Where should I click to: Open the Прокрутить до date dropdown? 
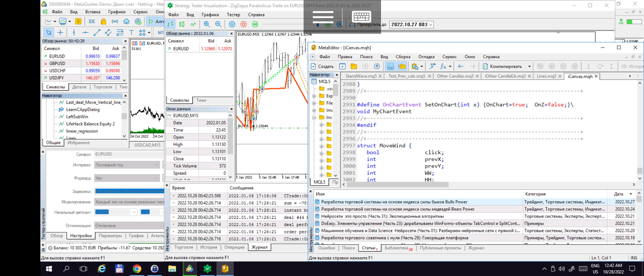point(431,25)
